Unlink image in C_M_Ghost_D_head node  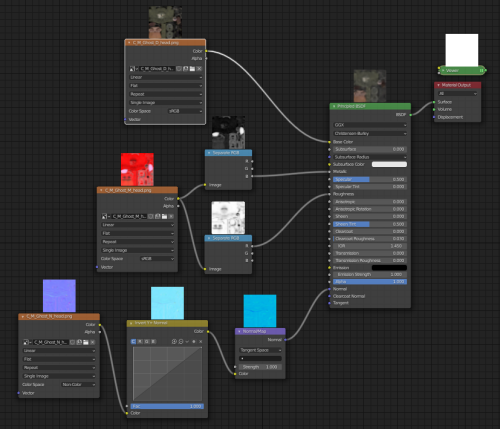199,69
